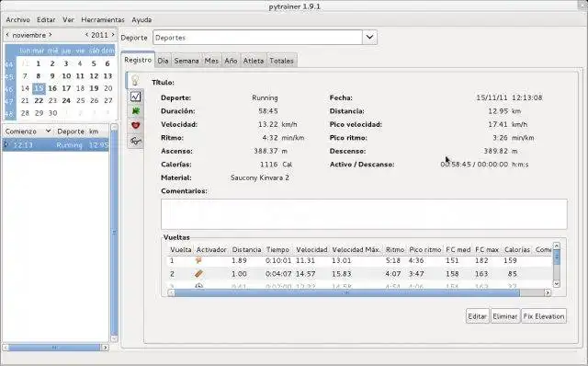Select November 8 in the calendar
588x366 pixels.
click(x=39, y=75)
